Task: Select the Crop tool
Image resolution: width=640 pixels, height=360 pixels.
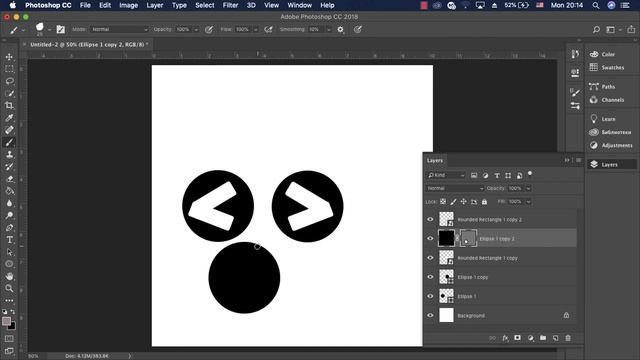Action: pyautogui.click(x=9, y=106)
